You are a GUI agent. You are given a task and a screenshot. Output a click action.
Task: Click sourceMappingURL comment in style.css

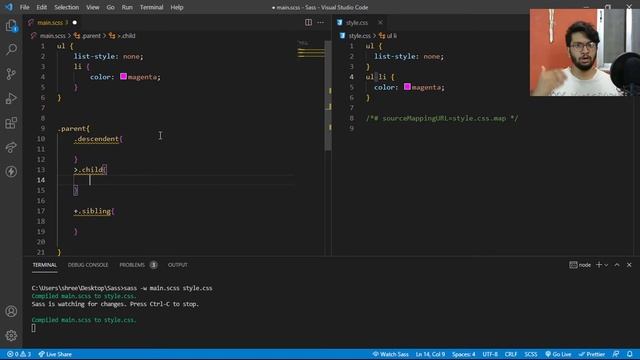tap(442, 118)
